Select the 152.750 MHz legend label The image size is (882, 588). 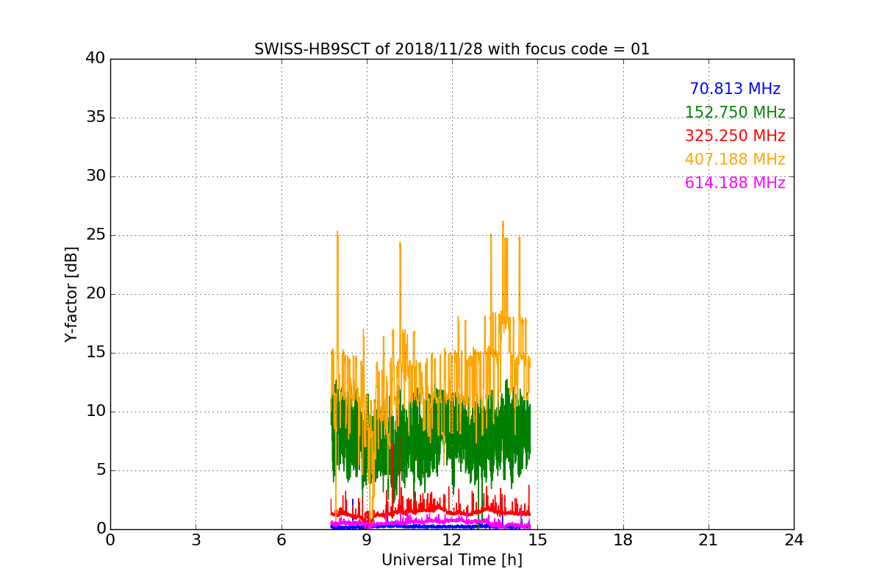pos(735,112)
